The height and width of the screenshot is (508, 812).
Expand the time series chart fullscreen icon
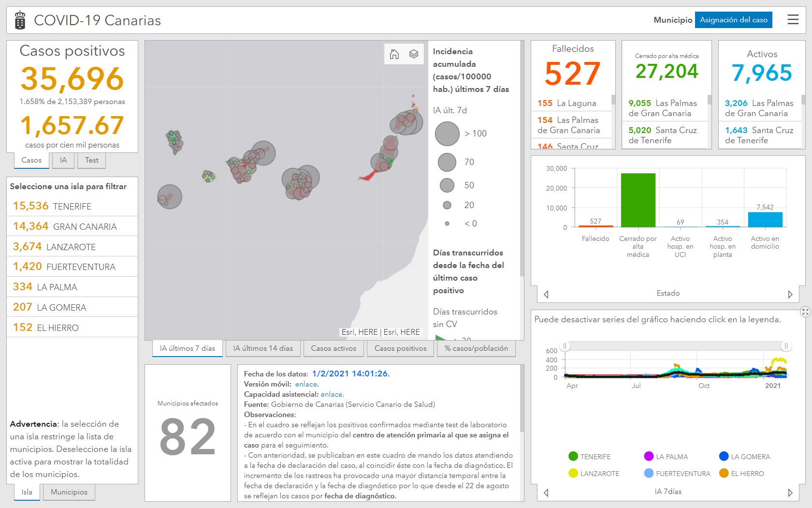click(805, 312)
